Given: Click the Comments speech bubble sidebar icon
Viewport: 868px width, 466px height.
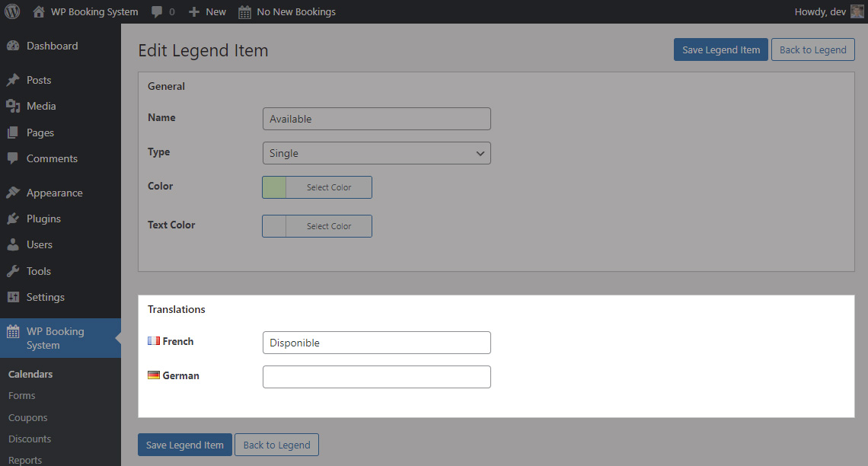Looking at the screenshot, I should [13, 159].
